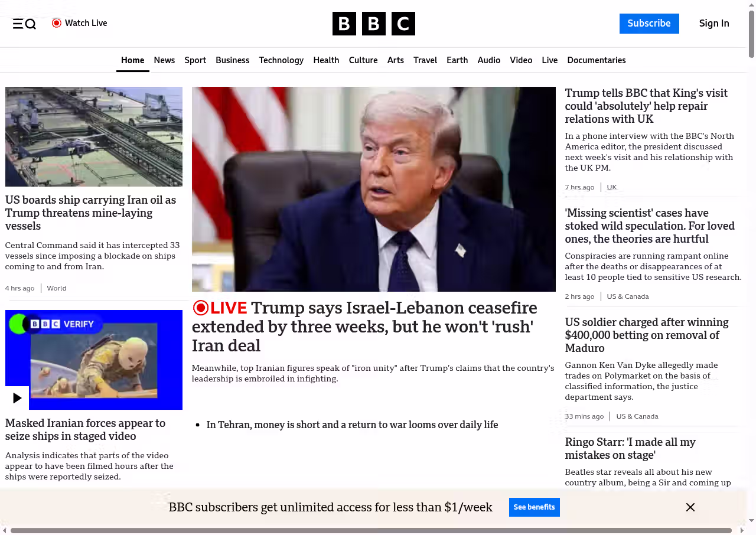
Task: Click the Subscribe button
Action: tap(649, 24)
